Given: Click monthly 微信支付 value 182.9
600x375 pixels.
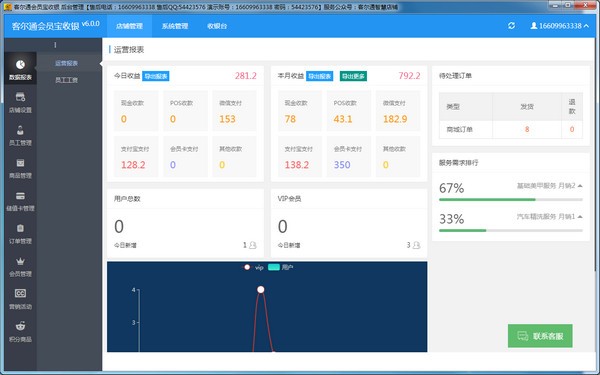Looking at the screenshot, I should click(x=395, y=119).
